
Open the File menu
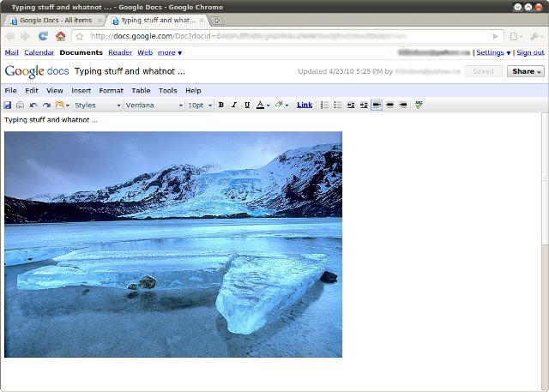click(x=10, y=91)
